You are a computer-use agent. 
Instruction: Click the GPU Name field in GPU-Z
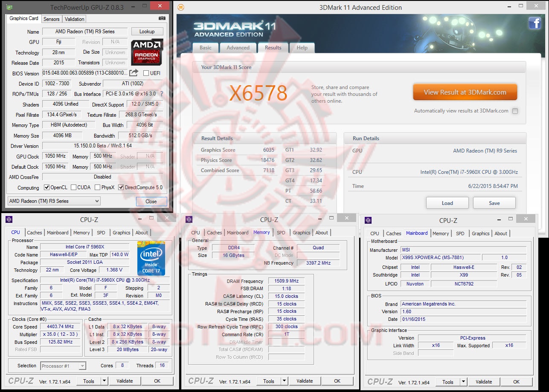[x=84, y=32]
